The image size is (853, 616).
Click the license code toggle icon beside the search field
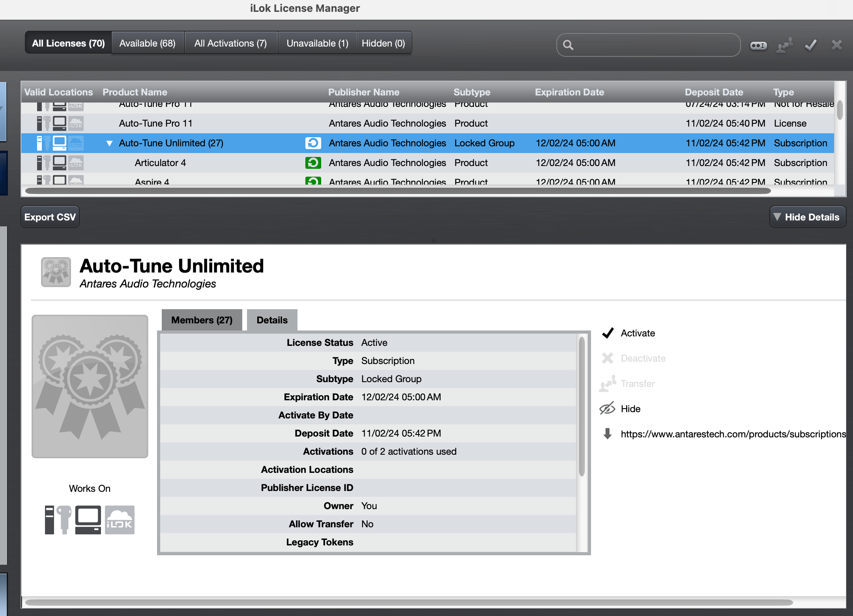point(758,45)
